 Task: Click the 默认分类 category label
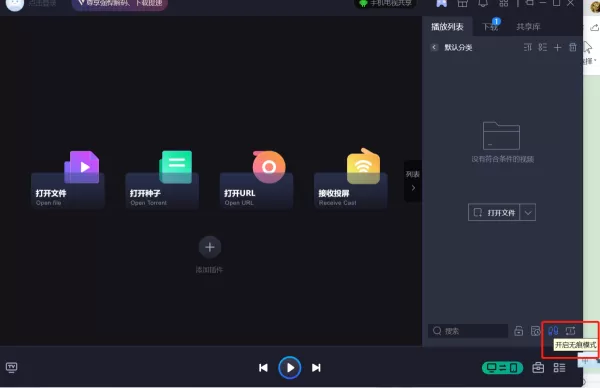coord(458,47)
